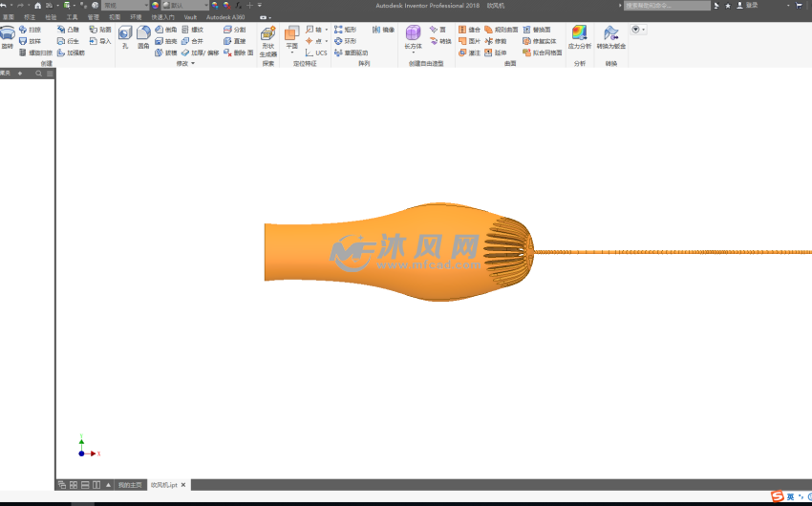Switch to the 工具 ribbon tab
Image resolution: width=812 pixels, height=506 pixels.
73,17
